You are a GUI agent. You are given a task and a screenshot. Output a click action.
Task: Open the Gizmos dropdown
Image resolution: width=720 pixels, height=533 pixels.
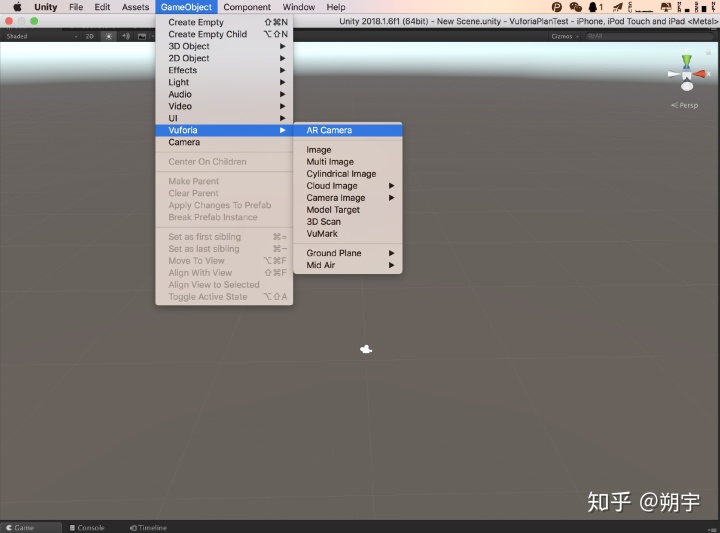[565, 36]
